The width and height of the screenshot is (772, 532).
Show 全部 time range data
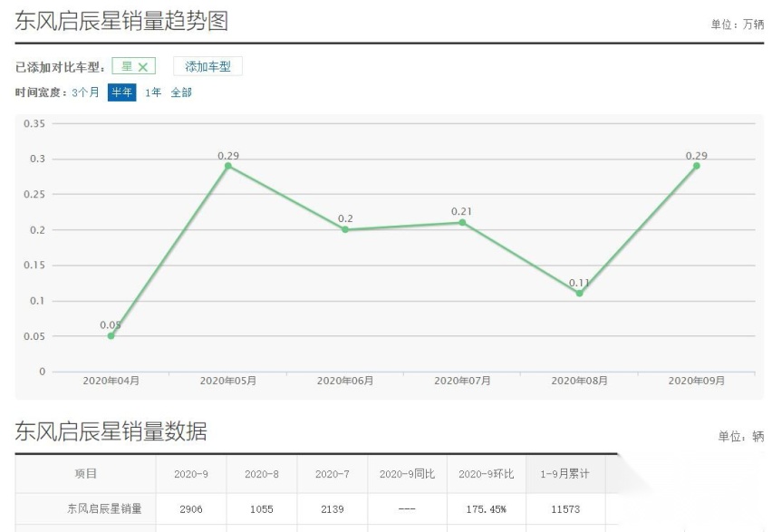pos(181,92)
